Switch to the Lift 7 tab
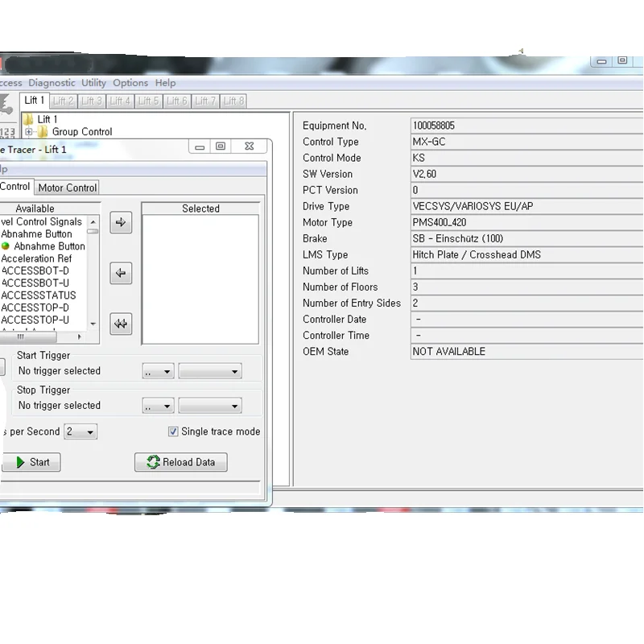Screen dimensions: 644x644 point(205,101)
